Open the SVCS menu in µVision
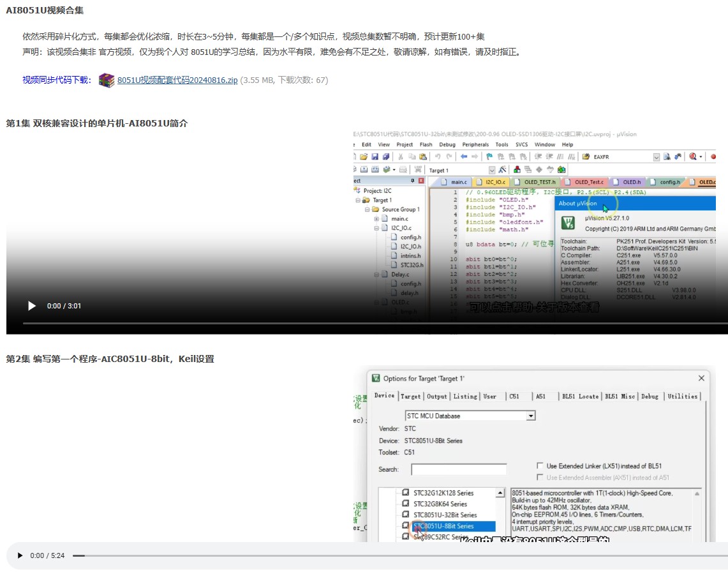 pyautogui.click(x=521, y=144)
